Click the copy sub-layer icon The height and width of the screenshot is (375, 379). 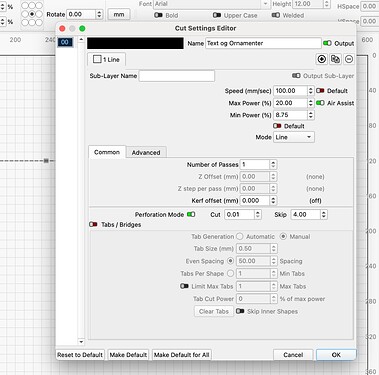(x=335, y=59)
